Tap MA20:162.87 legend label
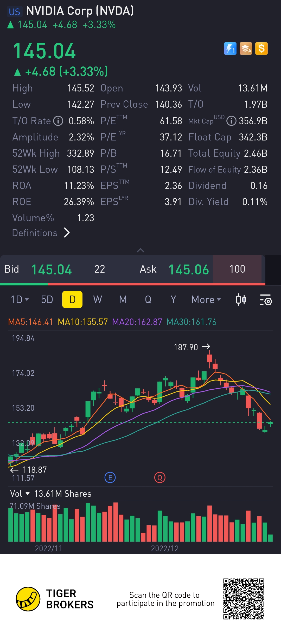This screenshot has height=644, width=281. [x=137, y=322]
